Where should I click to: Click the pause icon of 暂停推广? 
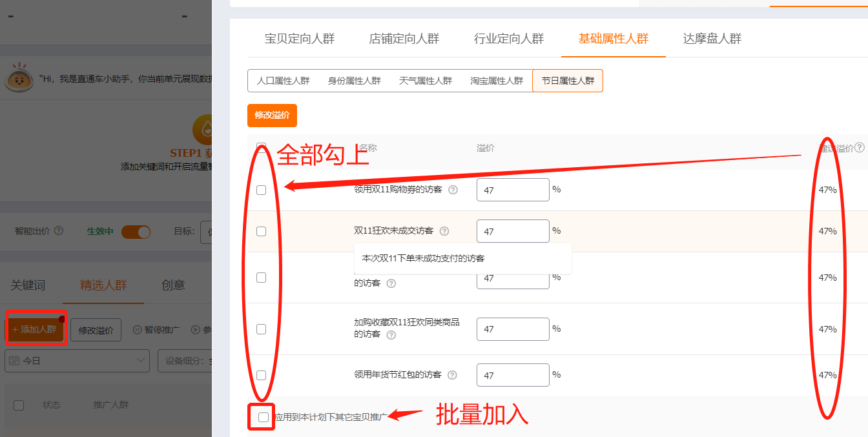pyautogui.click(x=137, y=330)
